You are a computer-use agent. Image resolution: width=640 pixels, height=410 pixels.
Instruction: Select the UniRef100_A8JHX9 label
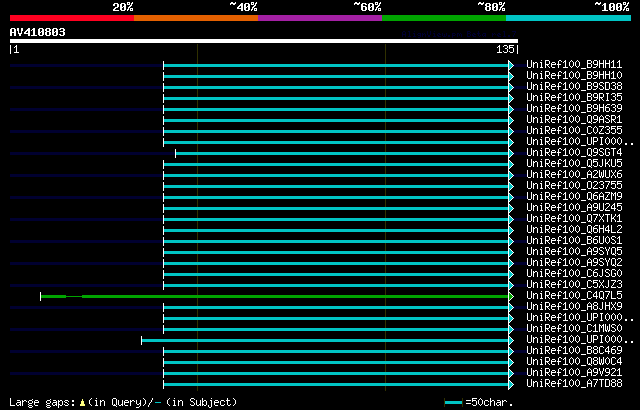pyautogui.click(x=574, y=307)
